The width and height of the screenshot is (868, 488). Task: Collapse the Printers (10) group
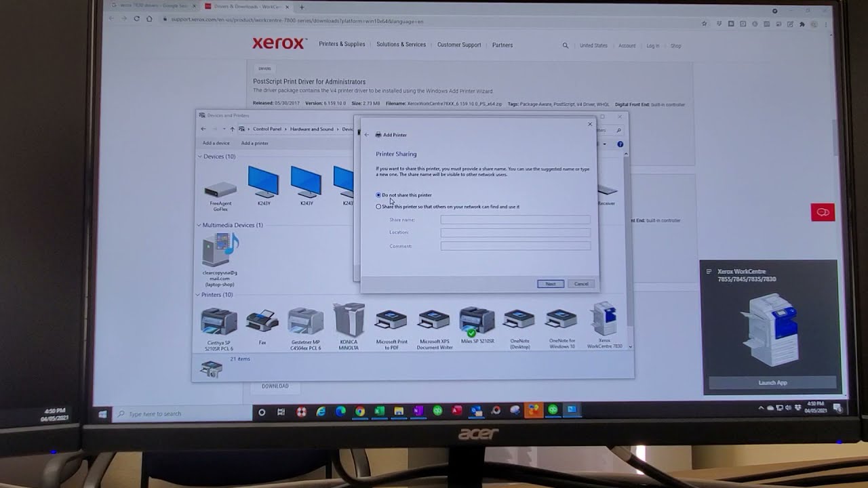coord(198,295)
